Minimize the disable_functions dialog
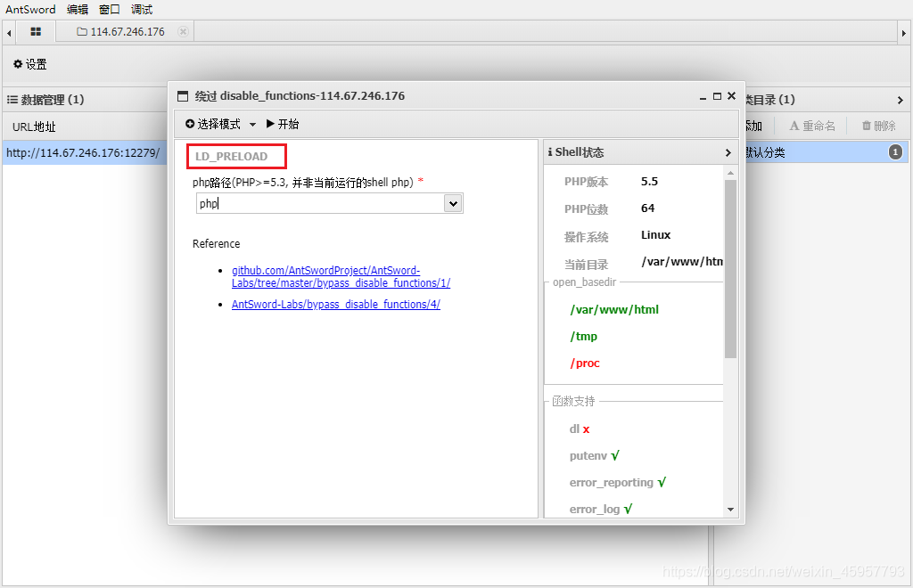913x588 pixels. click(x=703, y=96)
